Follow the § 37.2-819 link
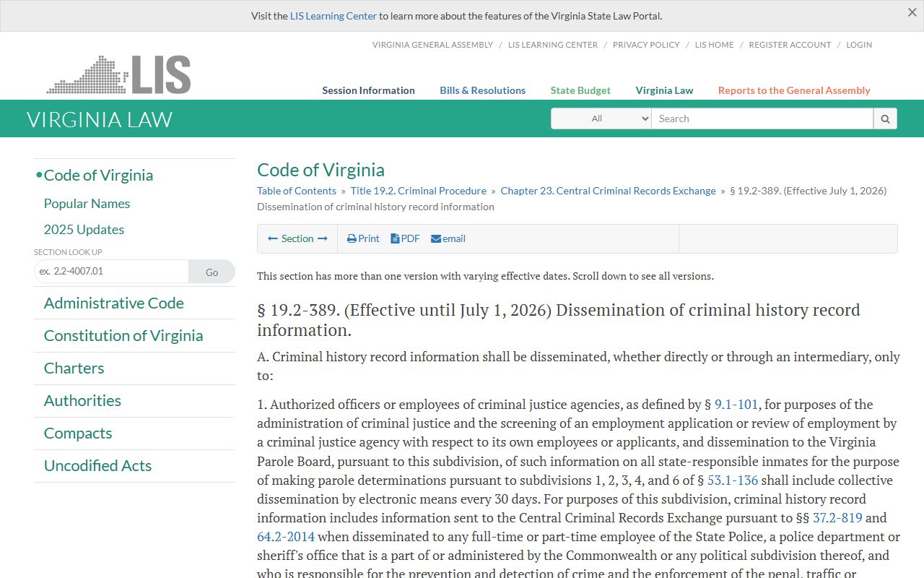This screenshot has height=578, width=924. (837, 518)
